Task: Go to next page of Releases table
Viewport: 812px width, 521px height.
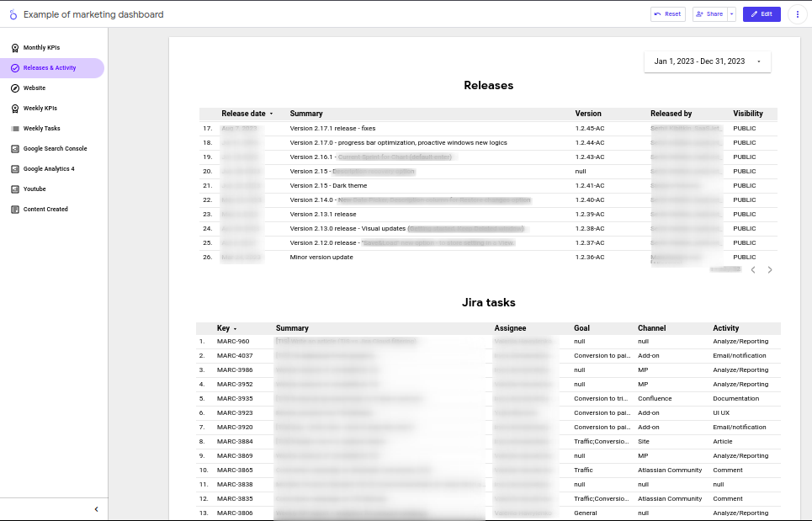Action: pyautogui.click(x=769, y=270)
